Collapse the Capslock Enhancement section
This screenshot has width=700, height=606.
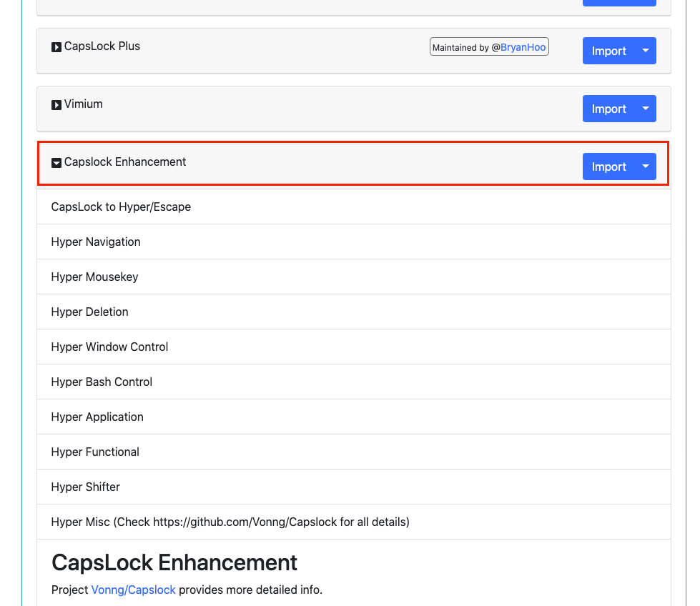click(56, 163)
